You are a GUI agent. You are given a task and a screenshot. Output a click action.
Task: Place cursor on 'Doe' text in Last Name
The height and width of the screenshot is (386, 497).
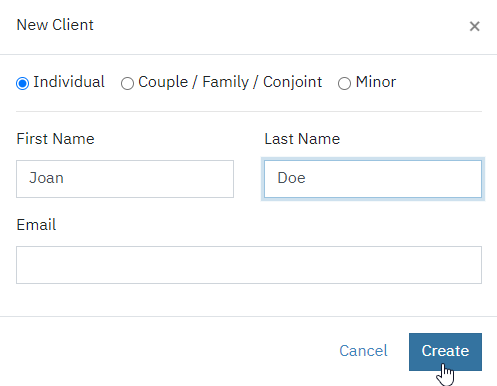[x=292, y=178]
